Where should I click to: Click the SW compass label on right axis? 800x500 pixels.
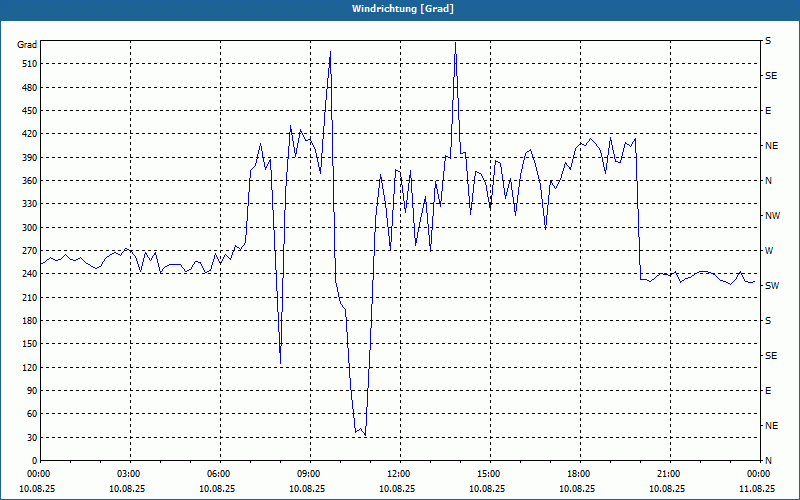(x=772, y=286)
